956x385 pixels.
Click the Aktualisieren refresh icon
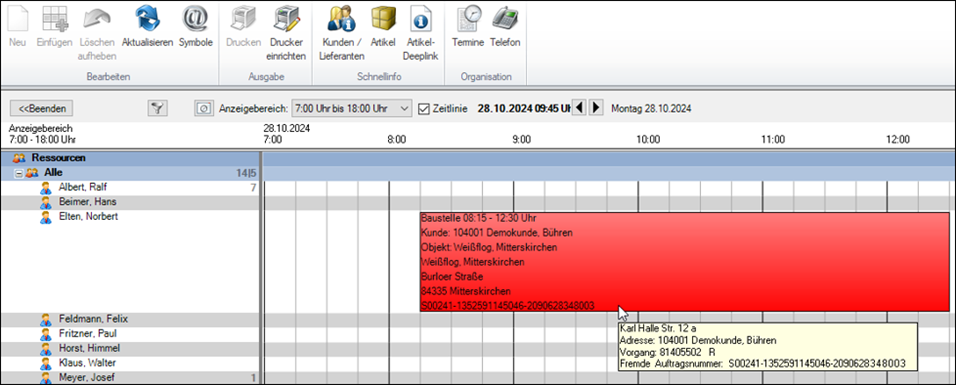[147, 18]
